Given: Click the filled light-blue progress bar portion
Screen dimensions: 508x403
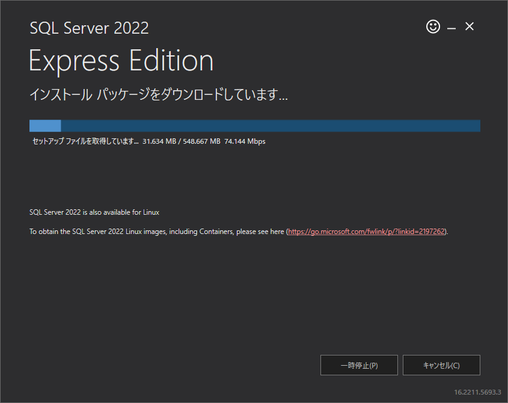Looking at the screenshot, I should coord(45,126).
